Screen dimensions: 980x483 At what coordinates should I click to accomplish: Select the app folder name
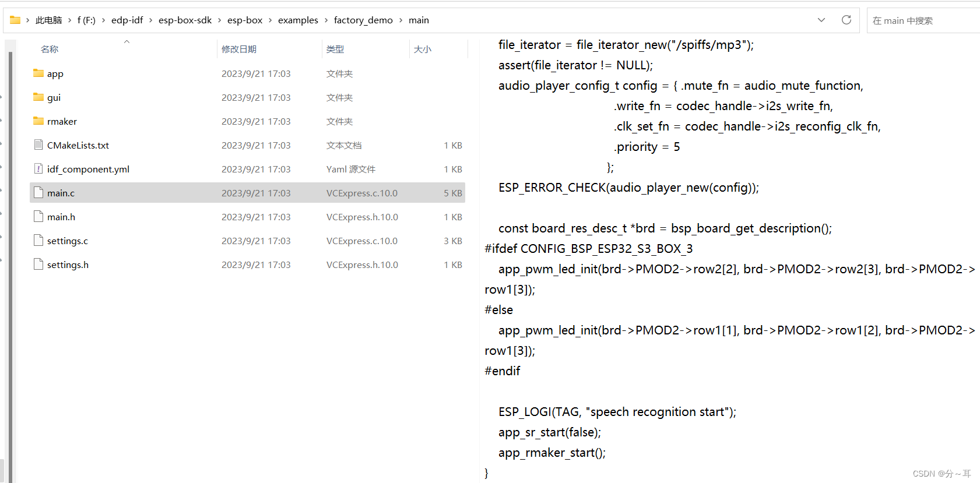coord(55,74)
